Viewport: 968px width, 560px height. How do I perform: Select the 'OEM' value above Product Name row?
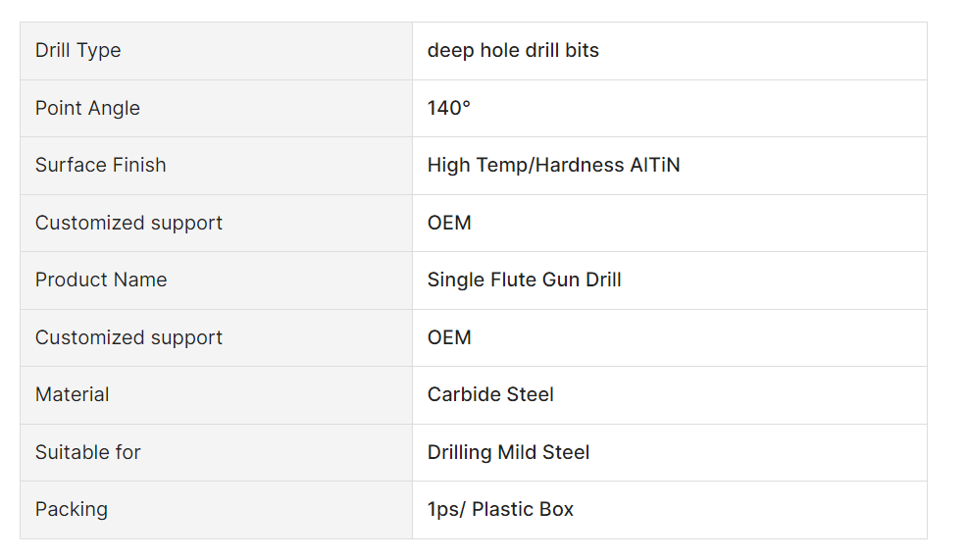(449, 223)
